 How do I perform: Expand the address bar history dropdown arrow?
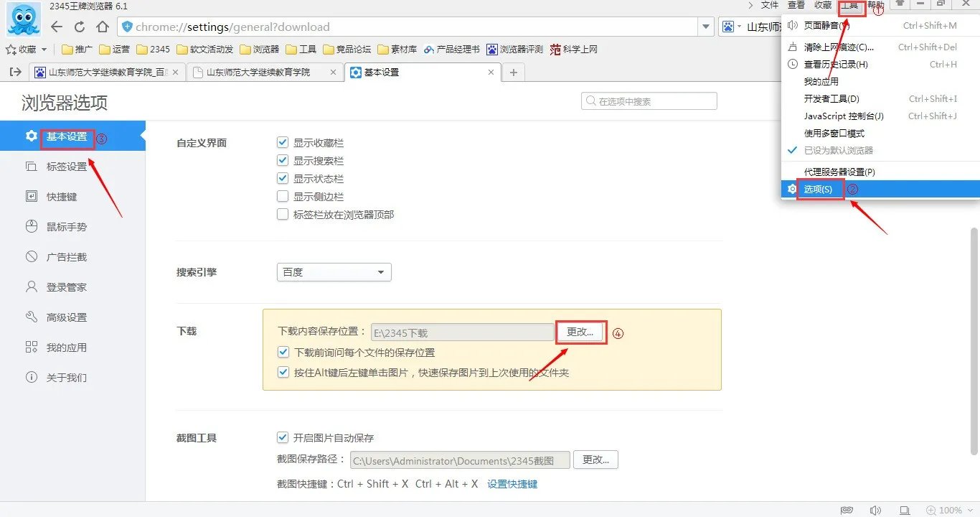[706, 26]
